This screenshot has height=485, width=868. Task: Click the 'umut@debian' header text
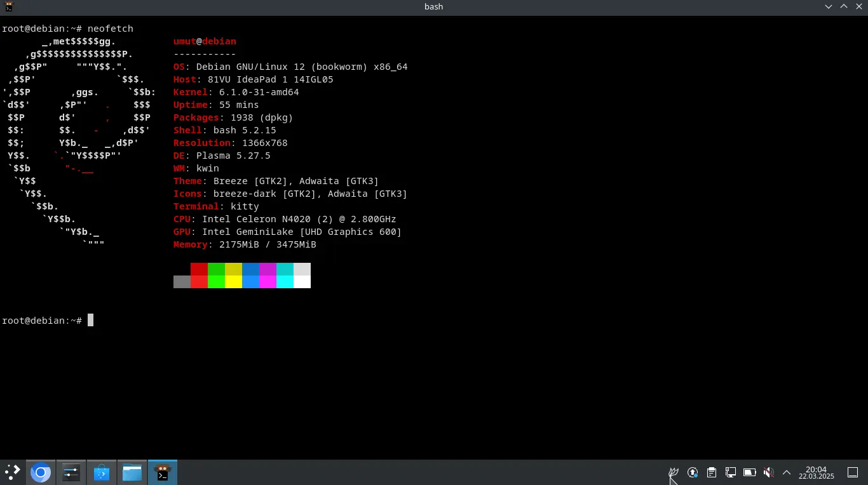coord(205,41)
